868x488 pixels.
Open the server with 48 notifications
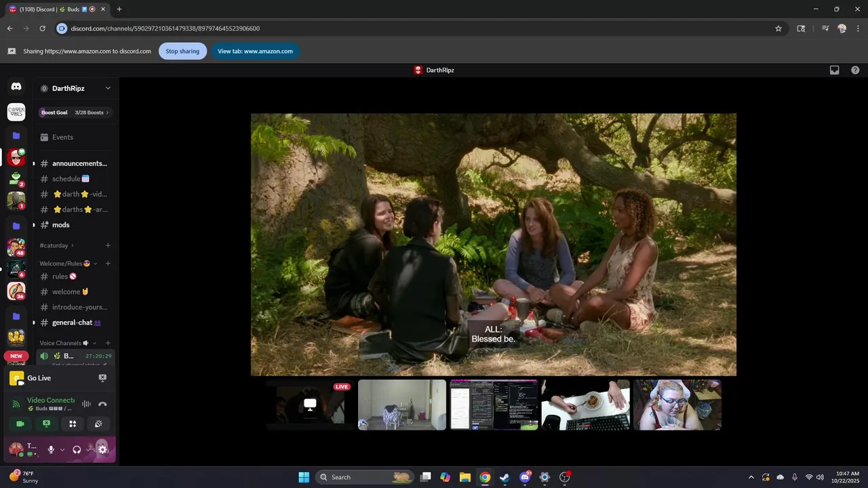click(x=16, y=247)
